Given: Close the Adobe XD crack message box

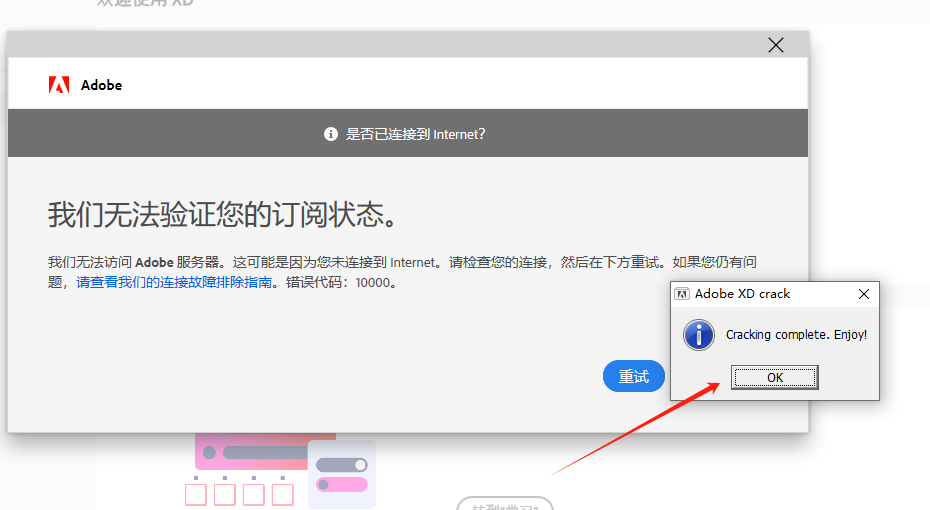Looking at the screenshot, I should click(864, 294).
